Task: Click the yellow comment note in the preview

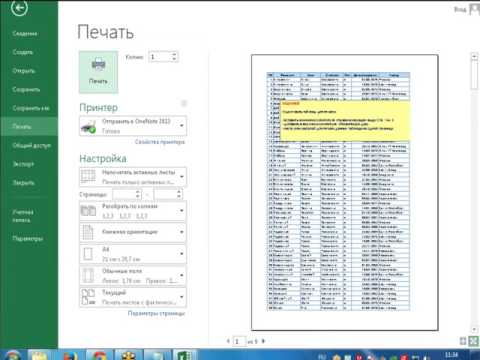Action: click(x=345, y=120)
